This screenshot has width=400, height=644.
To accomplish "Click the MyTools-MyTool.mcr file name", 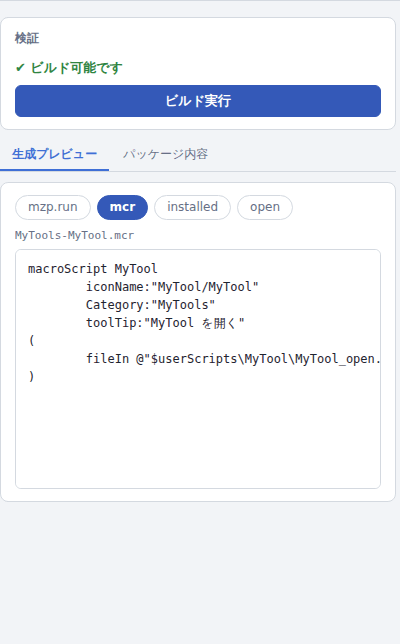I will [x=74, y=235].
